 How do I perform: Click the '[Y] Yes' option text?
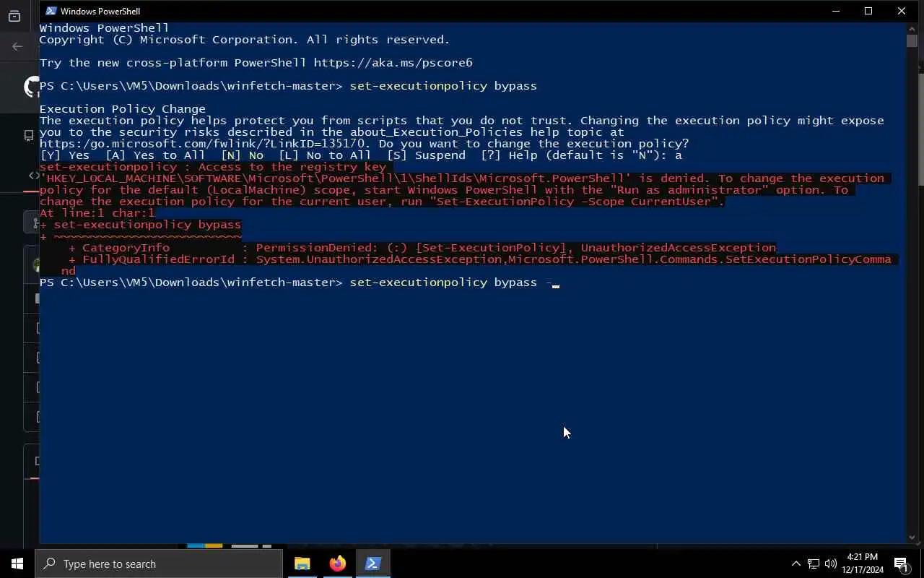(65, 155)
